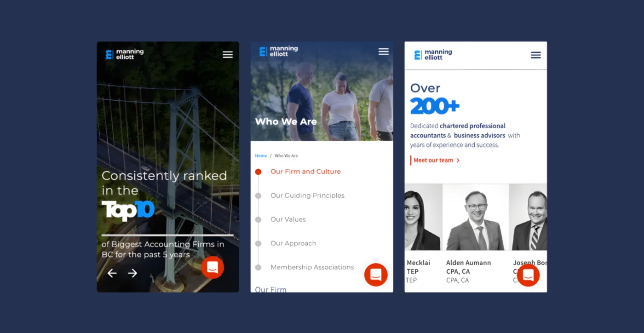This screenshot has height=333, width=644.
Task: Open chat bubble on the bridge hero screen
Action: 213,267
